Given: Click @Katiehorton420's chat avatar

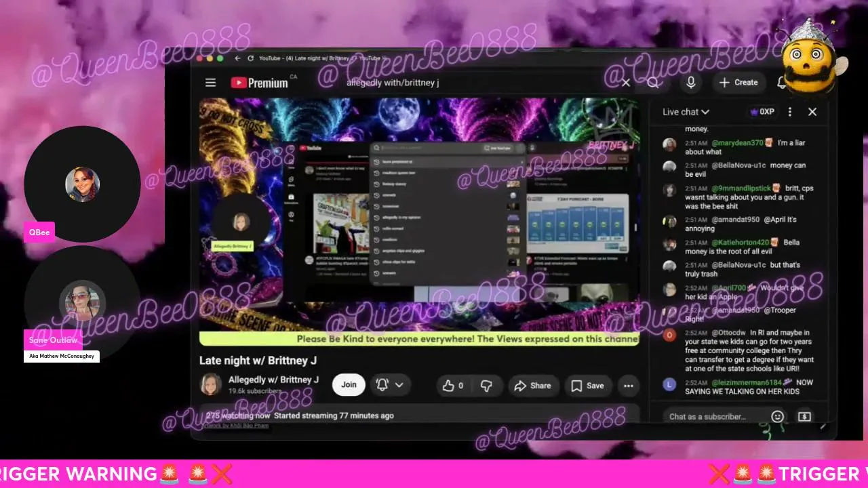Looking at the screenshot, I should pyautogui.click(x=669, y=244).
